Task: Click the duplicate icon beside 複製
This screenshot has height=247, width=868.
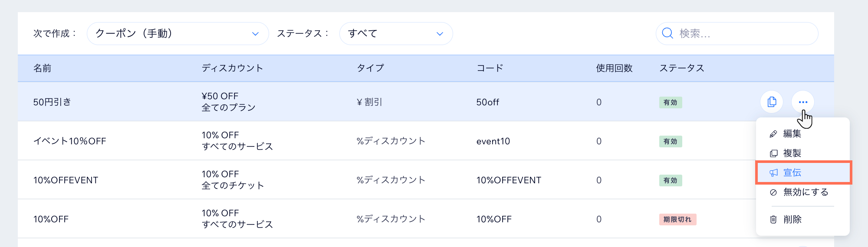Action: (773, 153)
